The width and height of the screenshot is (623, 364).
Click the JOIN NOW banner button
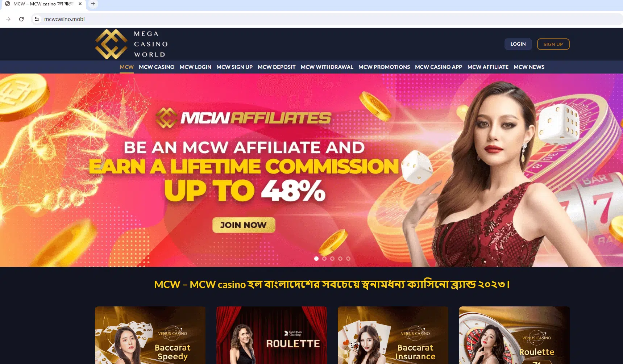[x=244, y=225]
